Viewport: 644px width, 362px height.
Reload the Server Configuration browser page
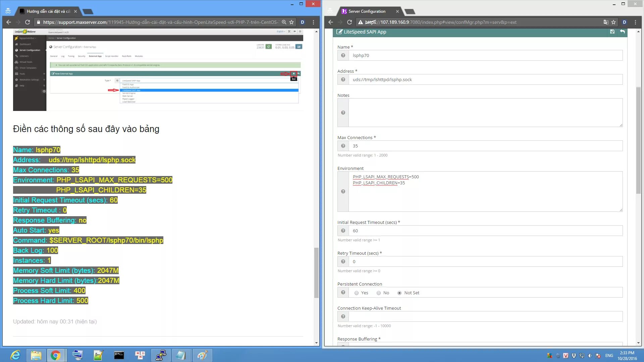tap(349, 22)
